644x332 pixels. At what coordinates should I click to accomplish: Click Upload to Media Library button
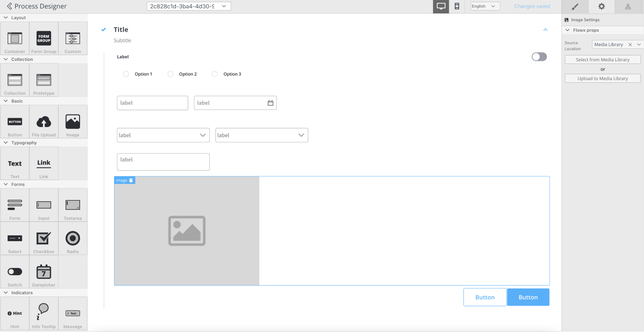click(x=602, y=78)
